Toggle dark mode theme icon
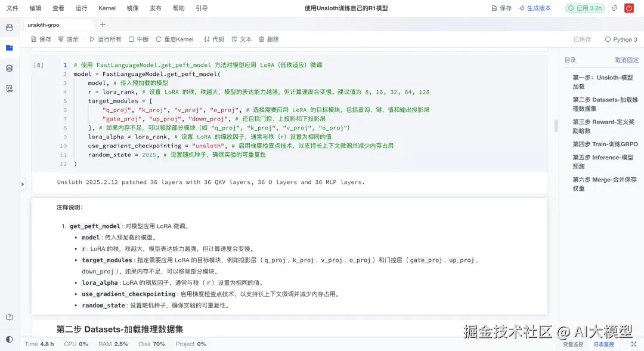Screen dimensions: 644x351 tap(10, 340)
